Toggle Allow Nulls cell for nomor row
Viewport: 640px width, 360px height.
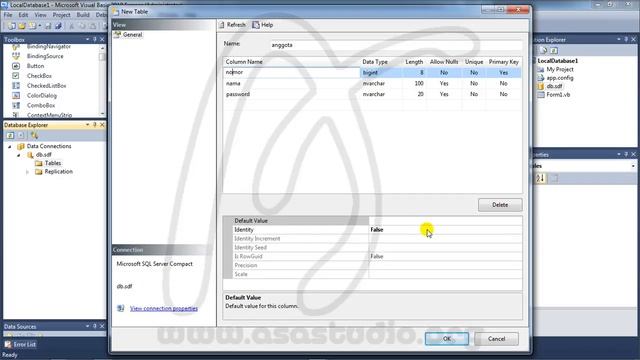[x=444, y=72]
